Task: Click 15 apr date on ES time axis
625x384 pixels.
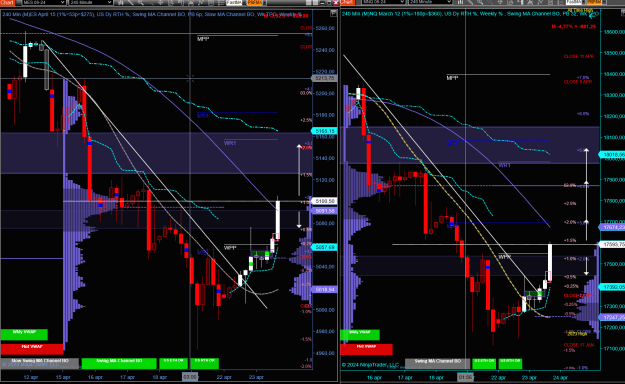Action: [63, 377]
